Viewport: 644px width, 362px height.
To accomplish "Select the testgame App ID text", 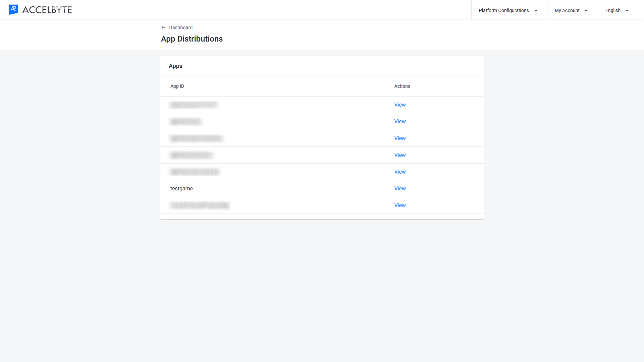I will (x=181, y=188).
